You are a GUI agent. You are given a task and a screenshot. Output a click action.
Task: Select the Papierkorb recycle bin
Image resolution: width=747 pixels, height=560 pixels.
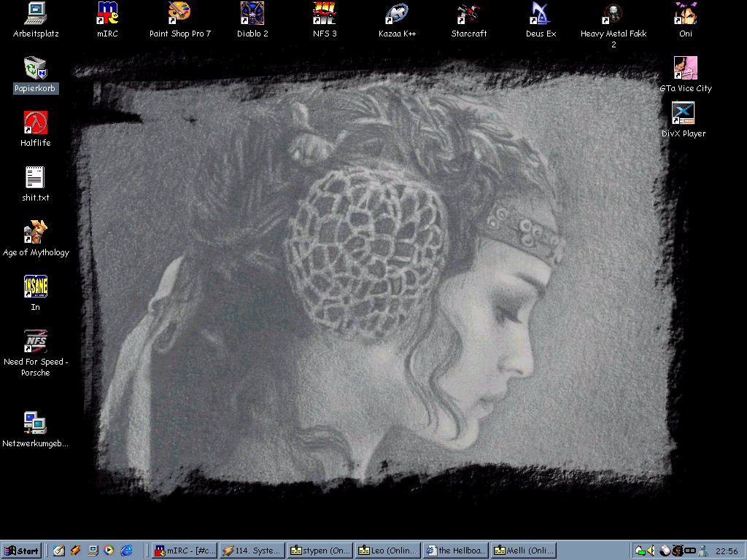[36, 74]
